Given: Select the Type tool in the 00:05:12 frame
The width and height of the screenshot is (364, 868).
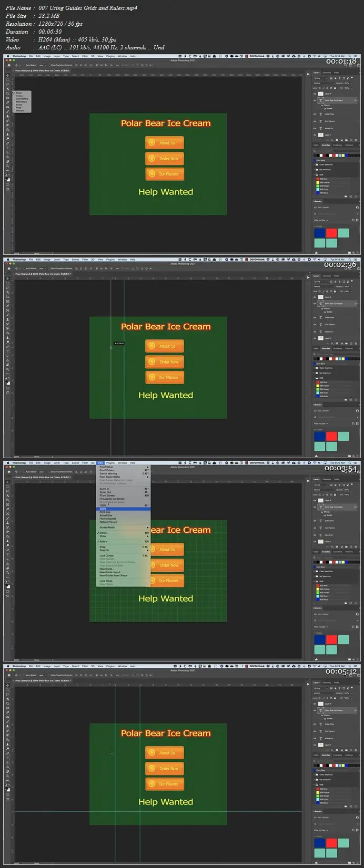Looking at the screenshot, I should (x=7, y=758).
